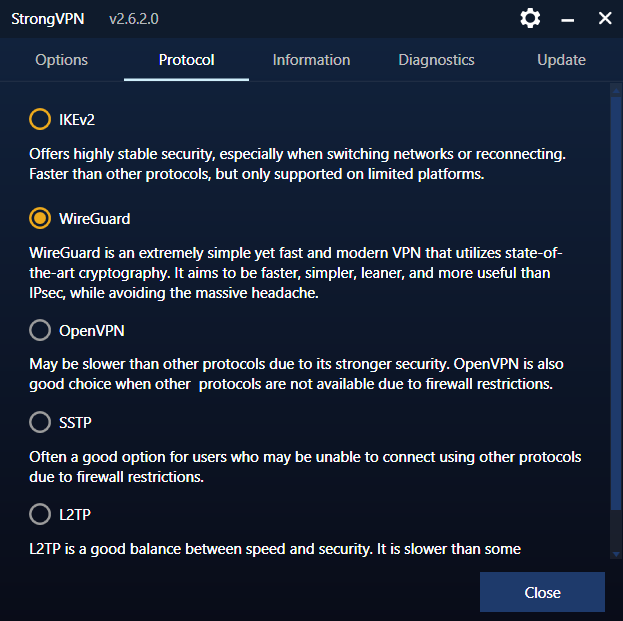Open the Update tab

(x=561, y=60)
